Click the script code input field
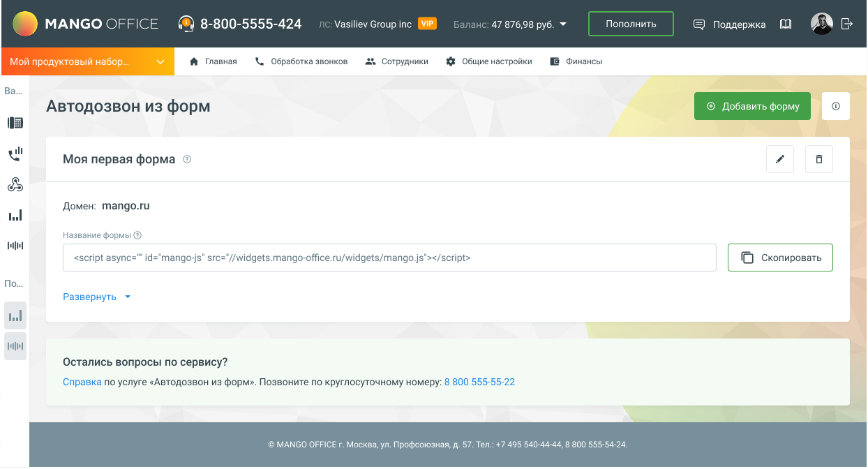The width and height of the screenshot is (868, 469). (389, 258)
